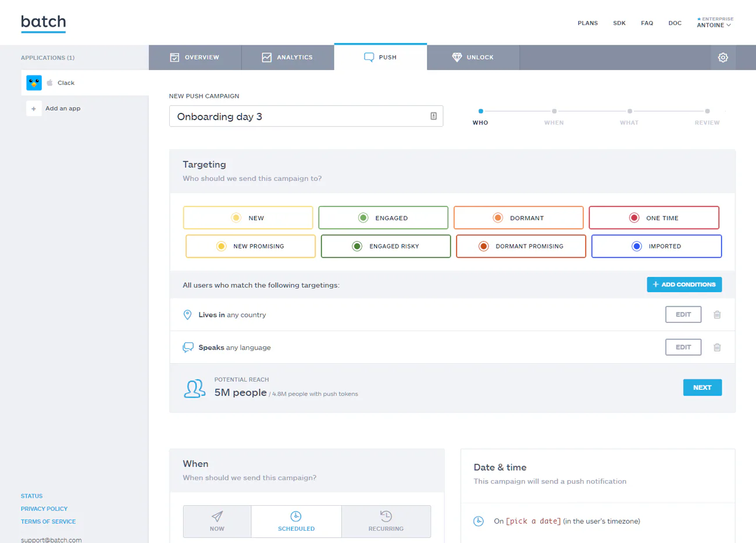756x543 pixels.
Task: Select SCHEDULED send timing option
Action: pos(297,521)
